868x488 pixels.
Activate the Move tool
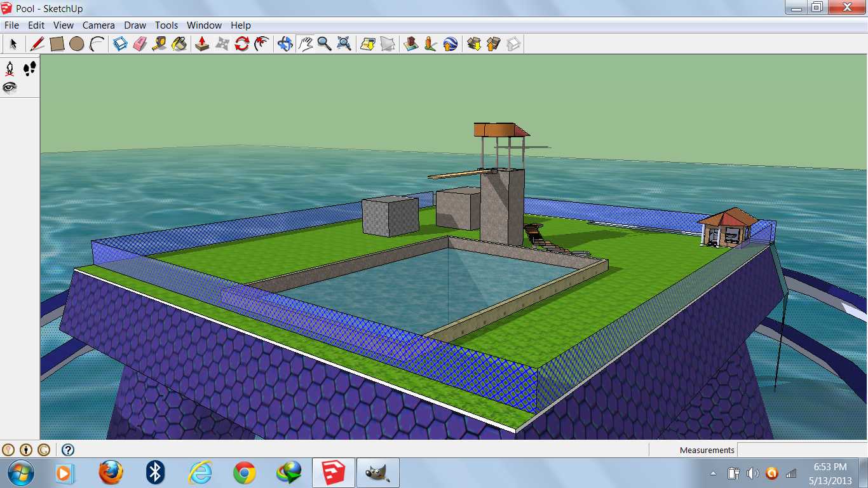[222, 44]
